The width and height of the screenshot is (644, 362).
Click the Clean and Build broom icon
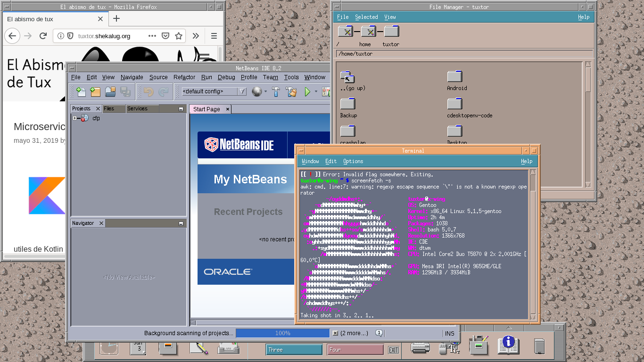click(291, 91)
